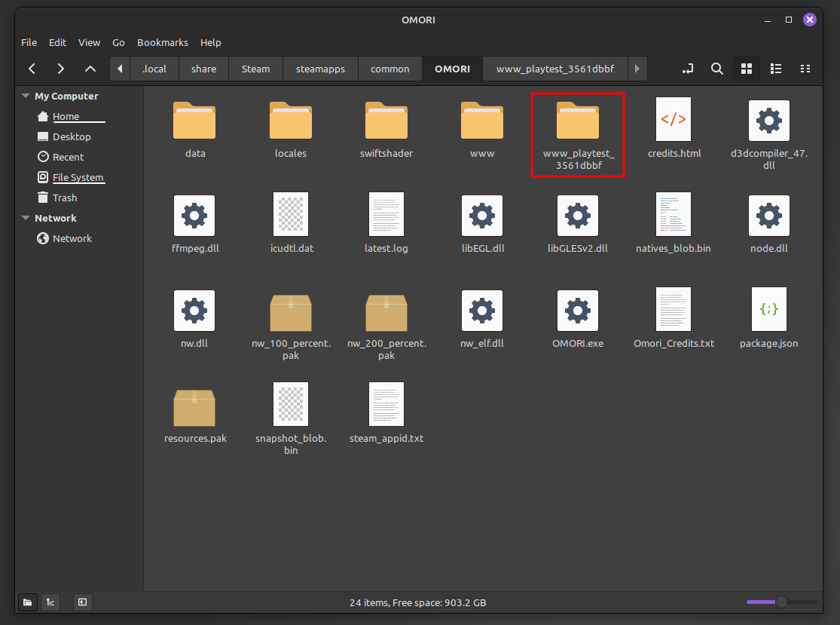840x625 pixels.
Task: Go to www_playtest_3561dbbf path segment
Action: [555, 69]
